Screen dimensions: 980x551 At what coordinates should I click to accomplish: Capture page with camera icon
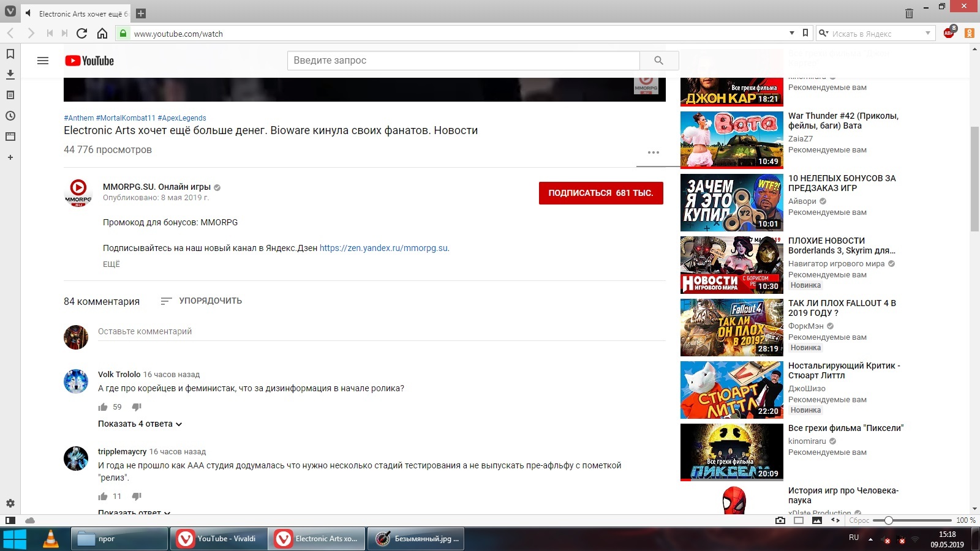pyautogui.click(x=780, y=520)
